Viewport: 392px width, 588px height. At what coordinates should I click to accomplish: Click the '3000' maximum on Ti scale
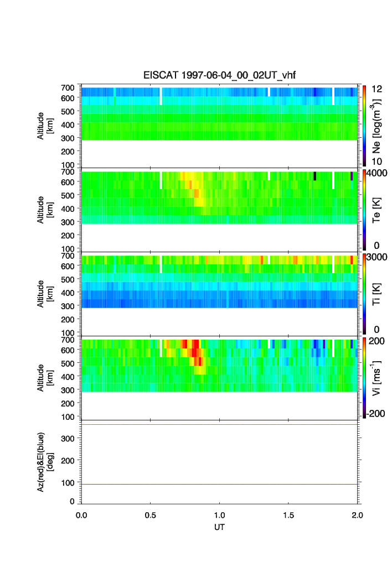pyautogui.click(x=377, y=257)
